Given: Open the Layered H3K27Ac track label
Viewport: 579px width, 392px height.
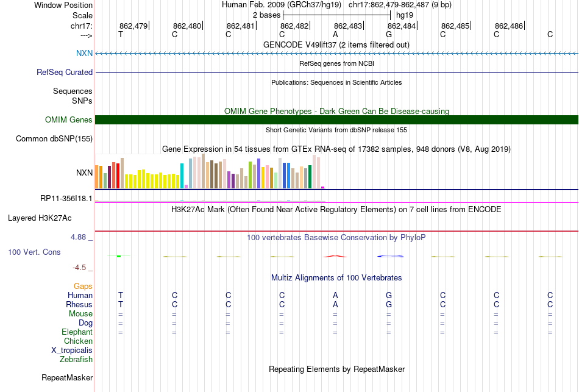Looking at the screenshot, I should coord(40,218).
